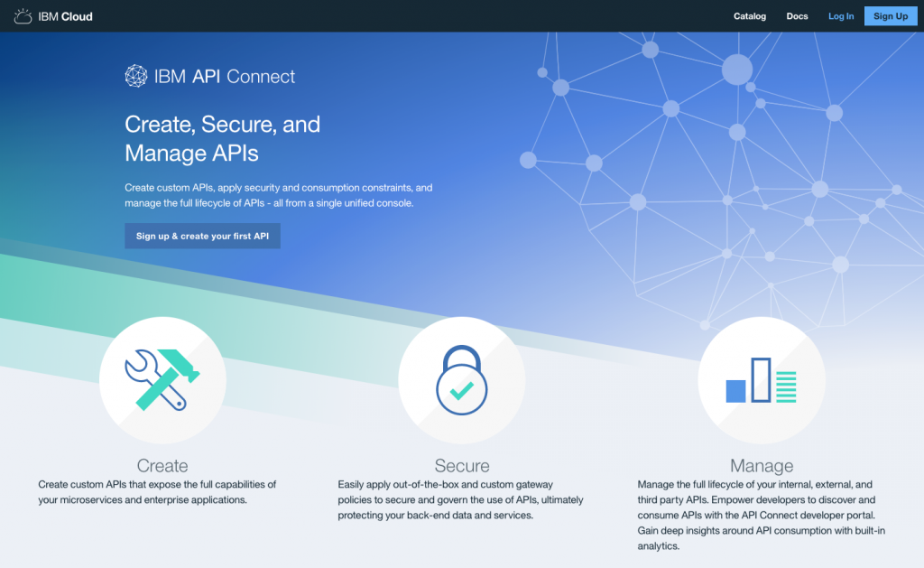This screenshot has height=568, width=924.
Task: Click the IBM Cloud logo icon
Action: [x=23, y=16]
